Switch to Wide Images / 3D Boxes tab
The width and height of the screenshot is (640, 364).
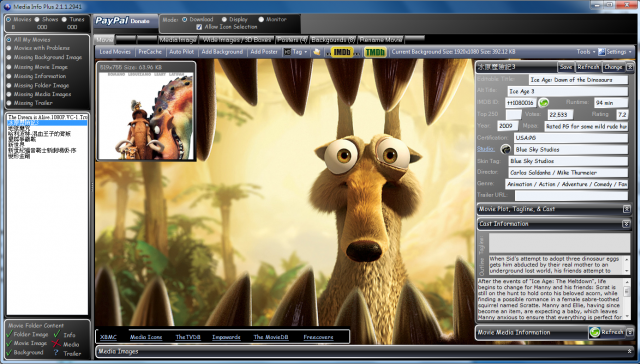(237, 40)
